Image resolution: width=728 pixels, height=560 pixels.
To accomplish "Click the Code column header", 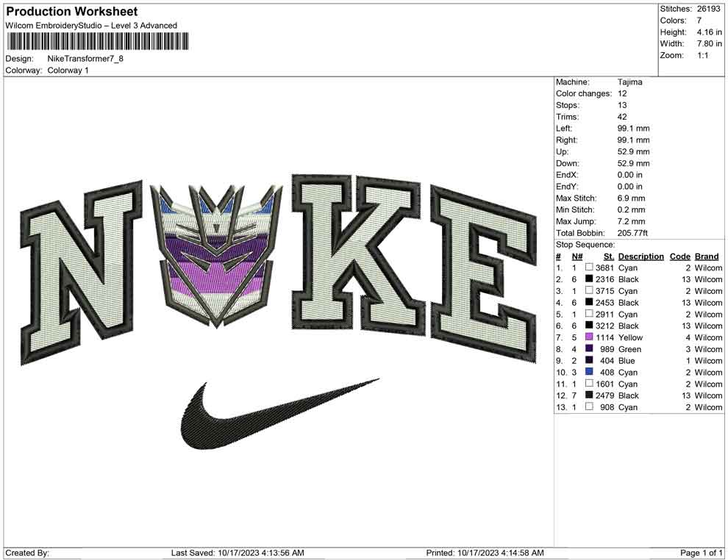I will point(680,256).
